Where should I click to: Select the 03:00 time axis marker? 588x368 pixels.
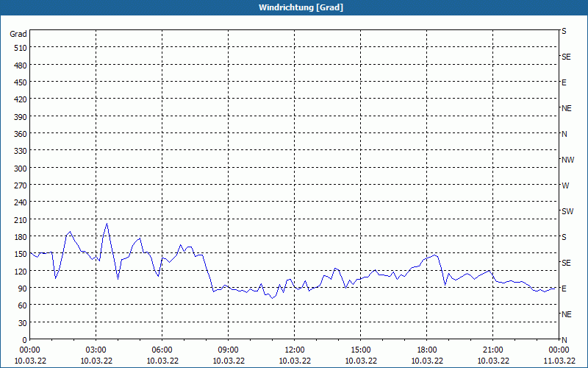pyautogui.click(x=96, y=350)
